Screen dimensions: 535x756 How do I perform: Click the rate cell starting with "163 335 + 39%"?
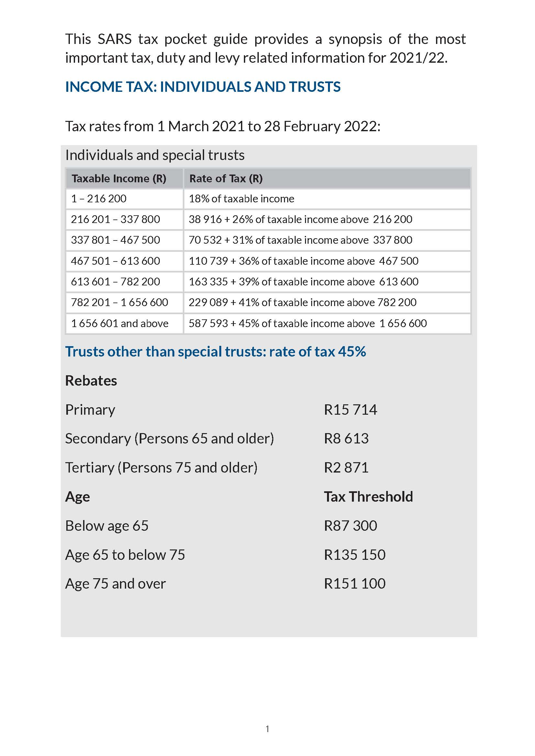coord(303,282)
